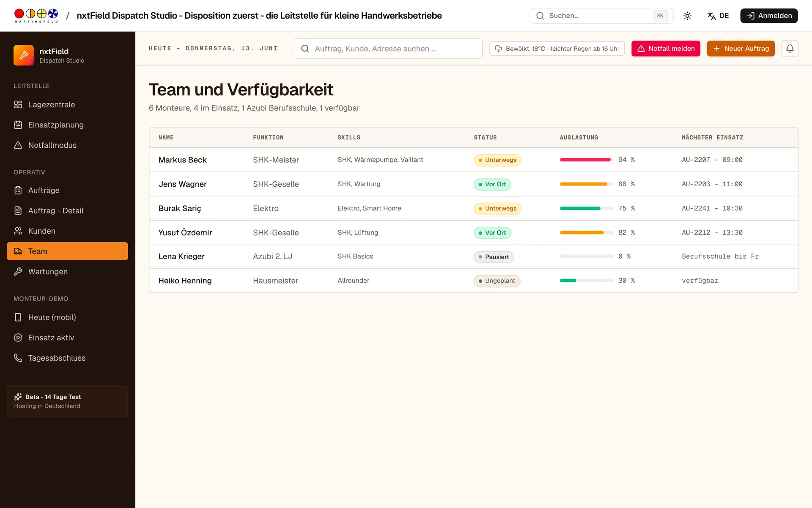The width and height of the screenshot is (812, 508).
Task: Open next job AU-2212 - 13:30
Action: (712, 232)
